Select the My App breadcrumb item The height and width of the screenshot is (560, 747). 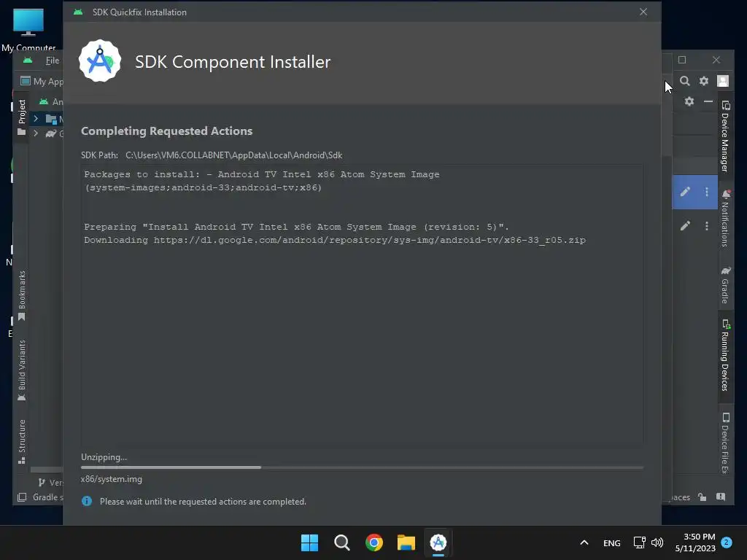click(42, 82)
